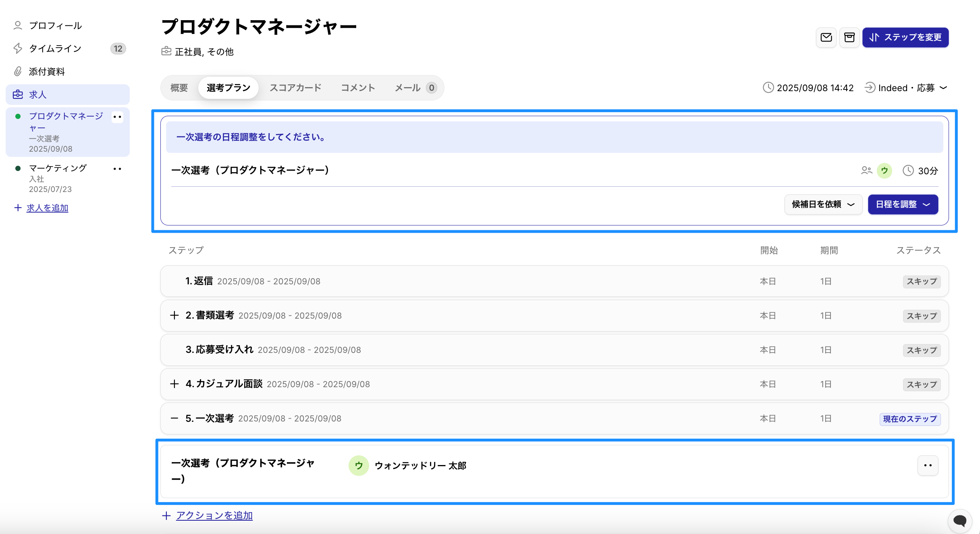Click the 求人を追加 link in sidebar
This screenshot has width=980, height=534.
(x=47, y=208)
